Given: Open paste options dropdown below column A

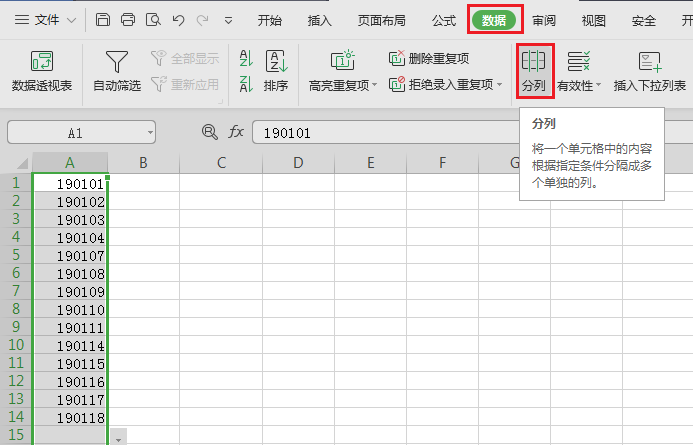Looking at the screenshot, I should [118, 437].
